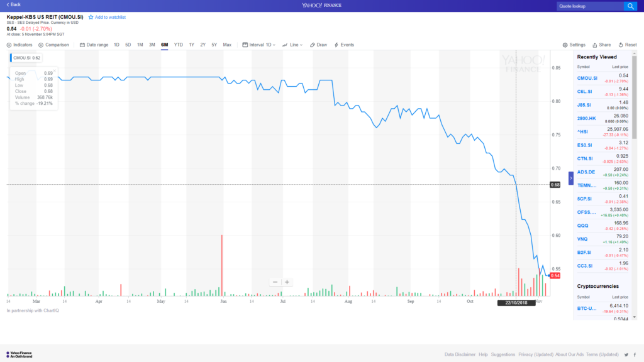Expand the Line chart type dropdown
Viewport: 644px width, 362px height.
coord(292,45)
